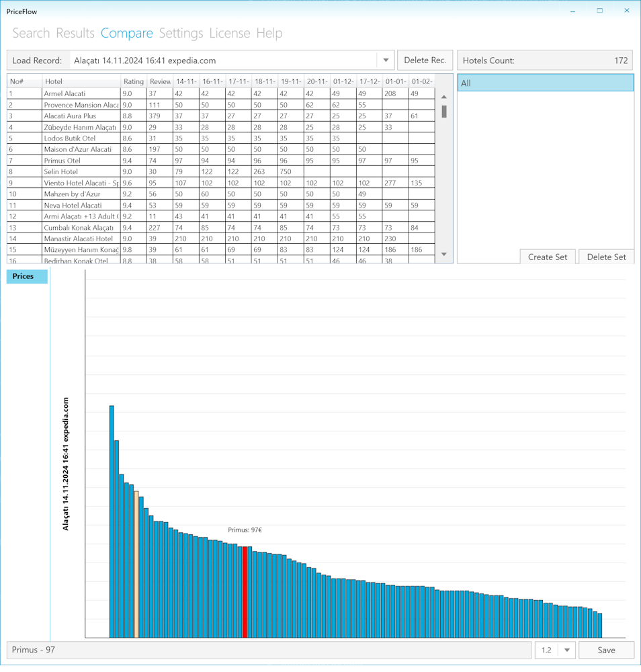Click the 750 price cell for Selin Hotel
The width and height of the screenshot is (641, 672).
tap(290, 171)
